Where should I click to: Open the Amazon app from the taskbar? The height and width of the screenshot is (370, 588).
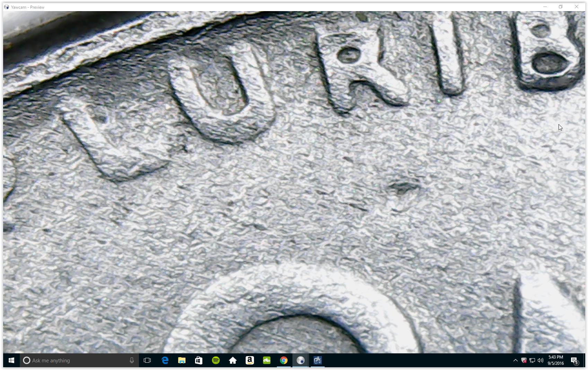pos(249,360)
